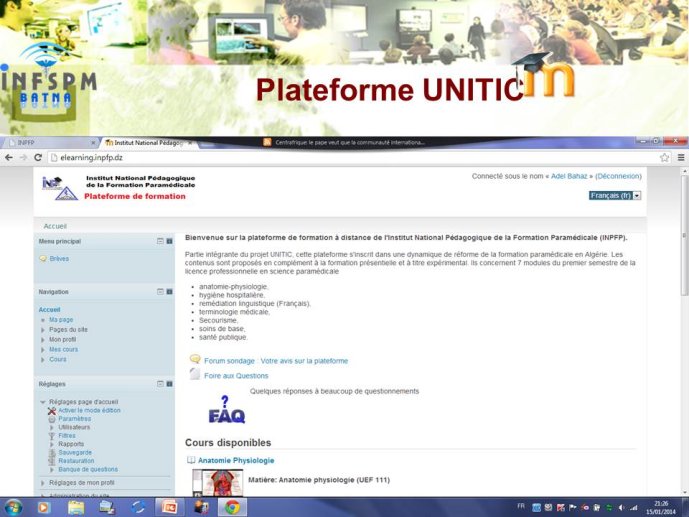Open the Windows Start button
This screenshot has width=689, height=517.
pyautogui.click(x=13, y=507)
